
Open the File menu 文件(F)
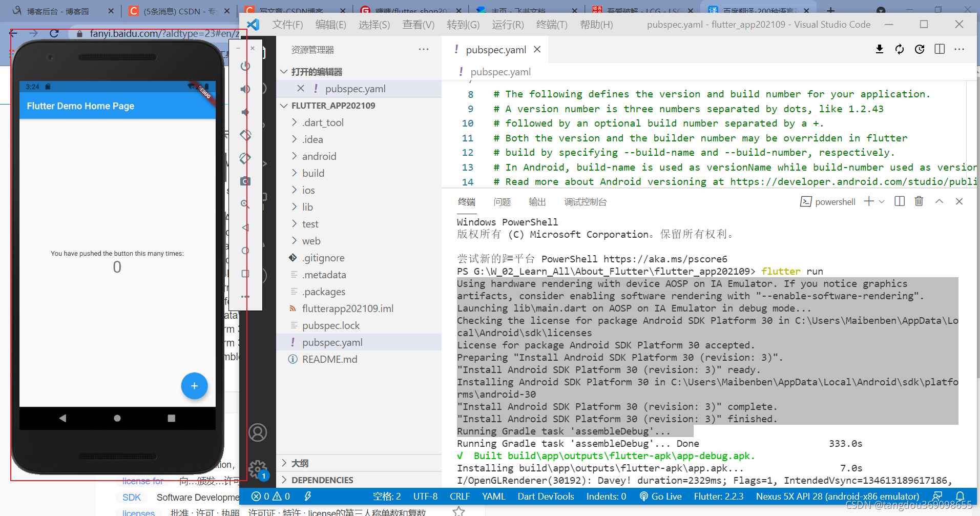point(287,25)
